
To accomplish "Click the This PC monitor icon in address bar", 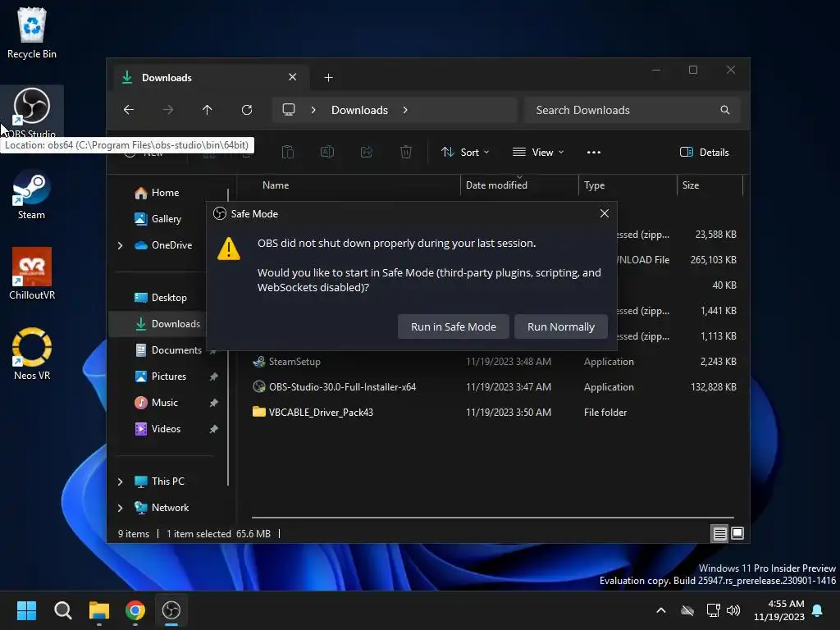I will (x=289, y=110).
